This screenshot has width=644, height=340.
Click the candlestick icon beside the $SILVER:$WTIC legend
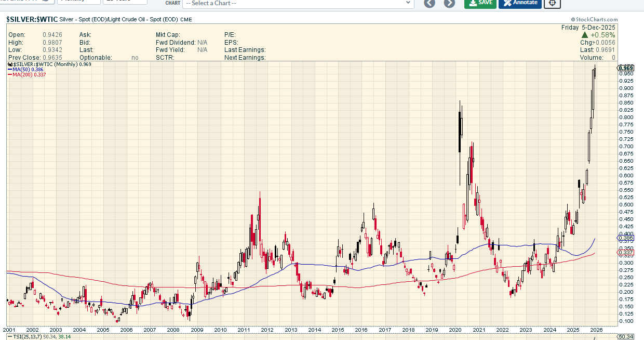(10, 64)
